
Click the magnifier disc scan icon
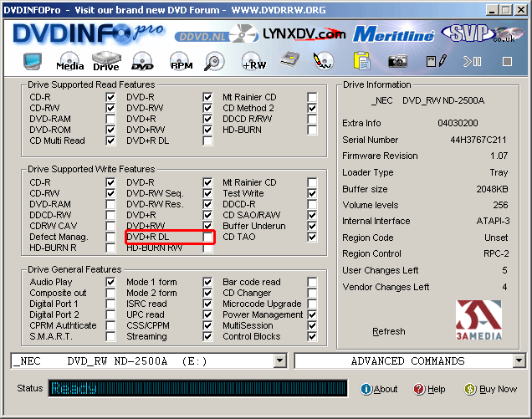(x=214, y=61)
